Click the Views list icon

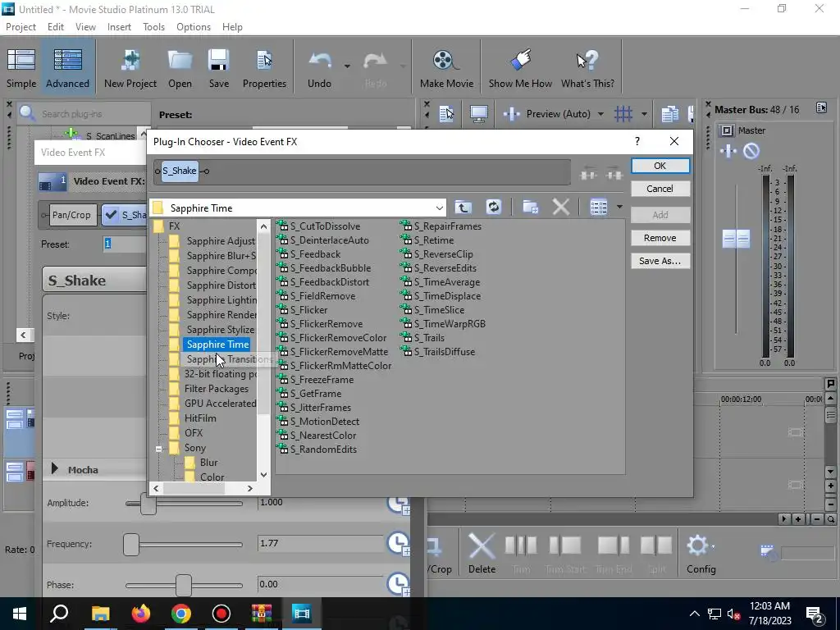(x=598, y=208)
